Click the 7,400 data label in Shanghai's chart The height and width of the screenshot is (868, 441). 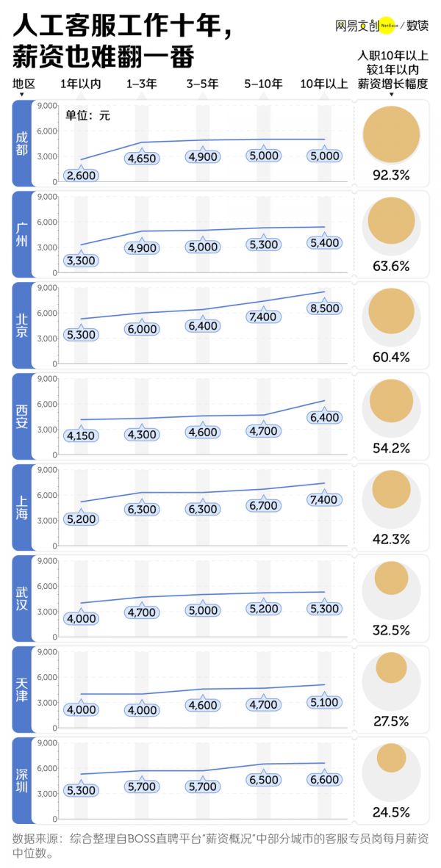(x=324, y=499)
